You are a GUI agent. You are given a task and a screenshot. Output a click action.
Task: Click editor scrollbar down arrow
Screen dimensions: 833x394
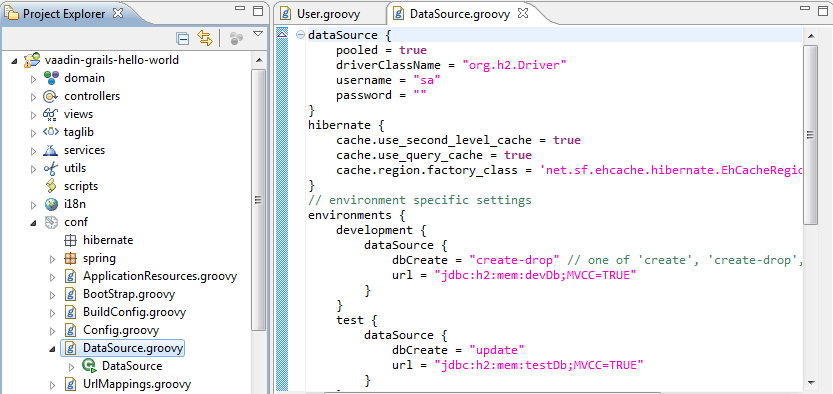811,382
